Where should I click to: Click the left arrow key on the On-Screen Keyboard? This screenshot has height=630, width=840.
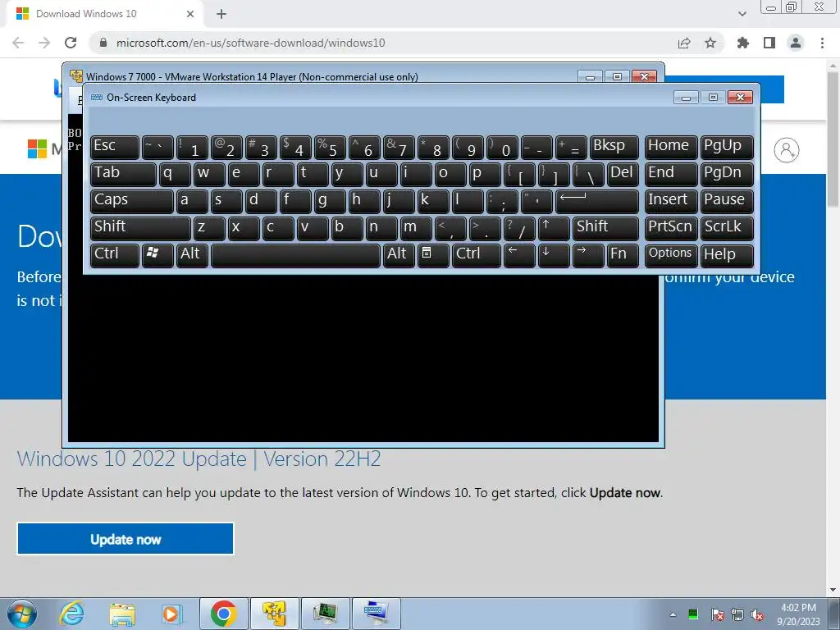(519, 254)
